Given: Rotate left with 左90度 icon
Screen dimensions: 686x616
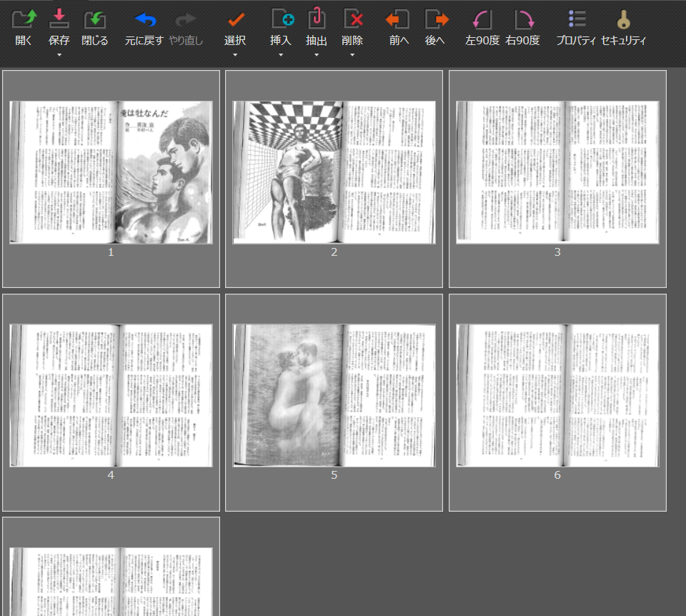Looking at the screenshot, I should coord(482,19).
